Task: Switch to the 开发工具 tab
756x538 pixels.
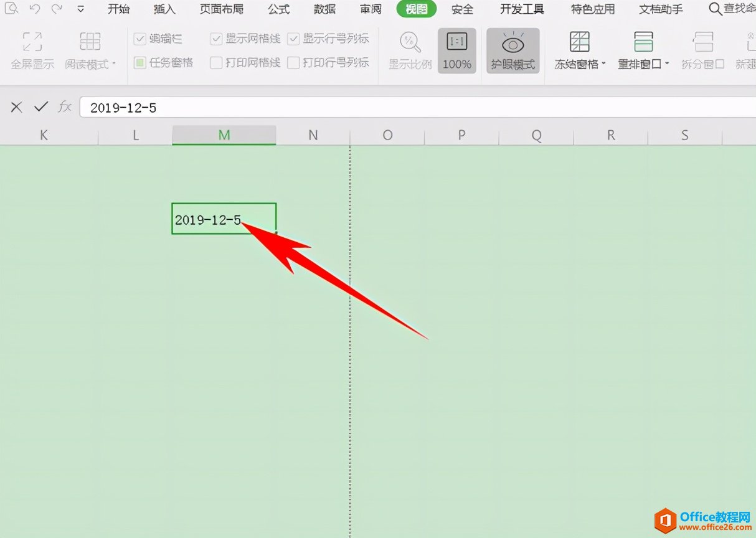Action: (x=522, y=9)
